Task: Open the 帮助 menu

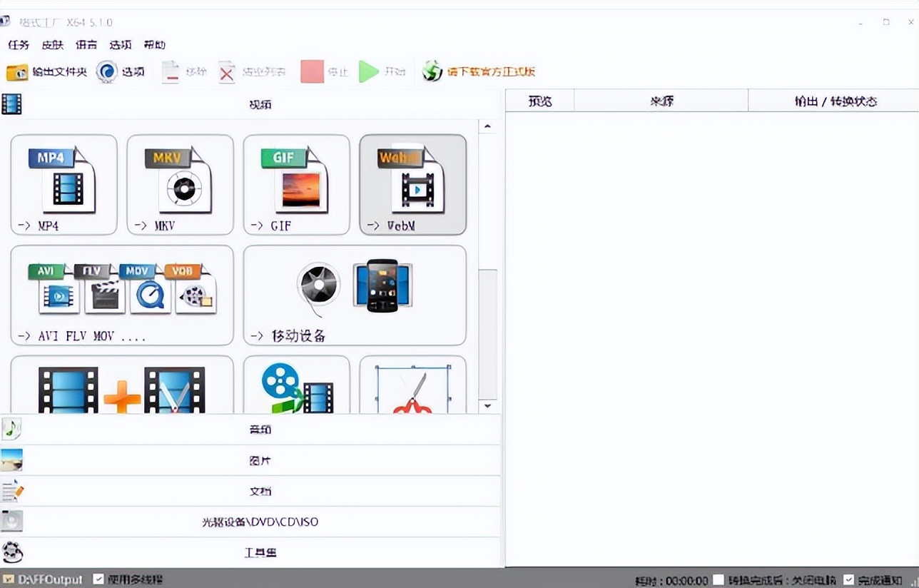Action: (154, 44)
